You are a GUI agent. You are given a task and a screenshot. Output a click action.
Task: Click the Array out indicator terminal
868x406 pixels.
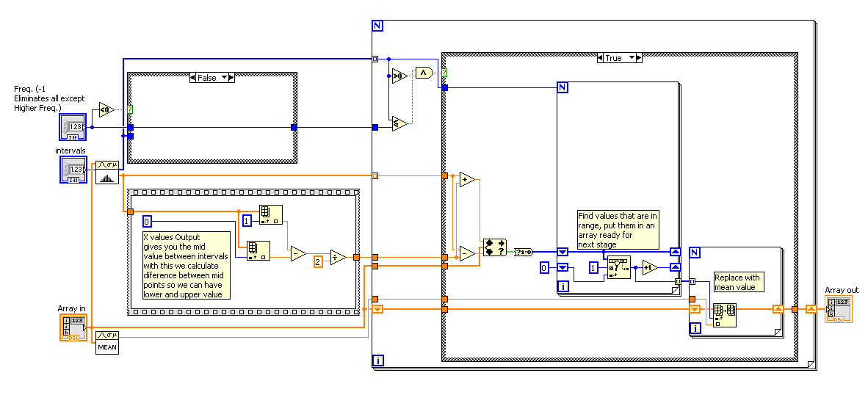[839, 309]
